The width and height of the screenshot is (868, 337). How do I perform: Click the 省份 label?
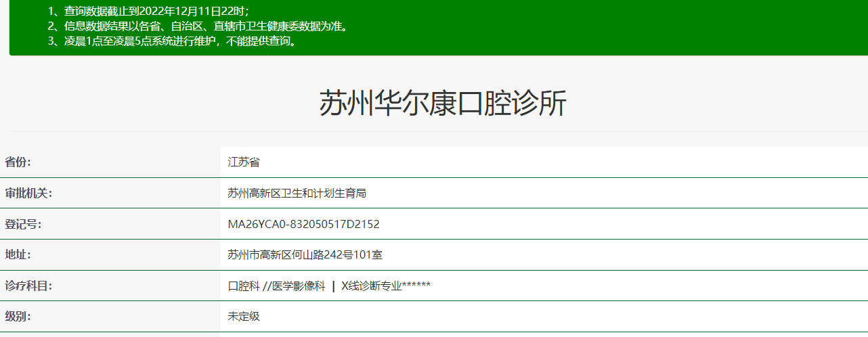pos(18,162)
